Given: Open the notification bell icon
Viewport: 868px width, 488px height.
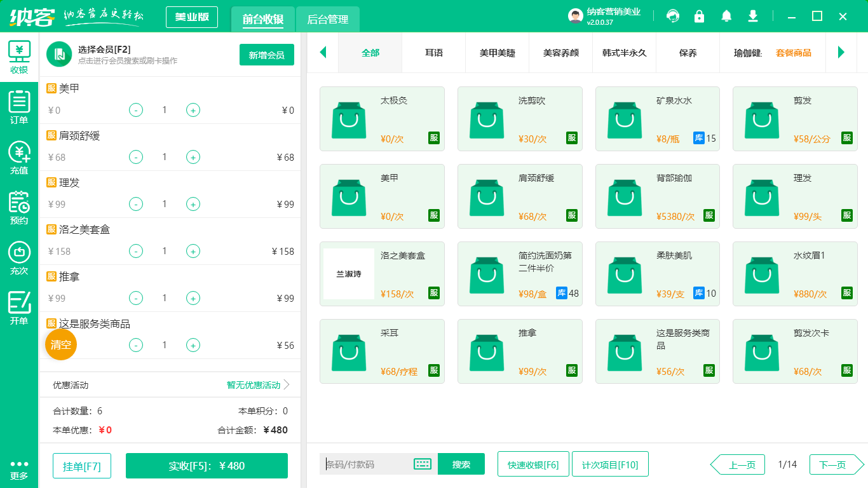Looking at the screenshot, I should 726,16.
